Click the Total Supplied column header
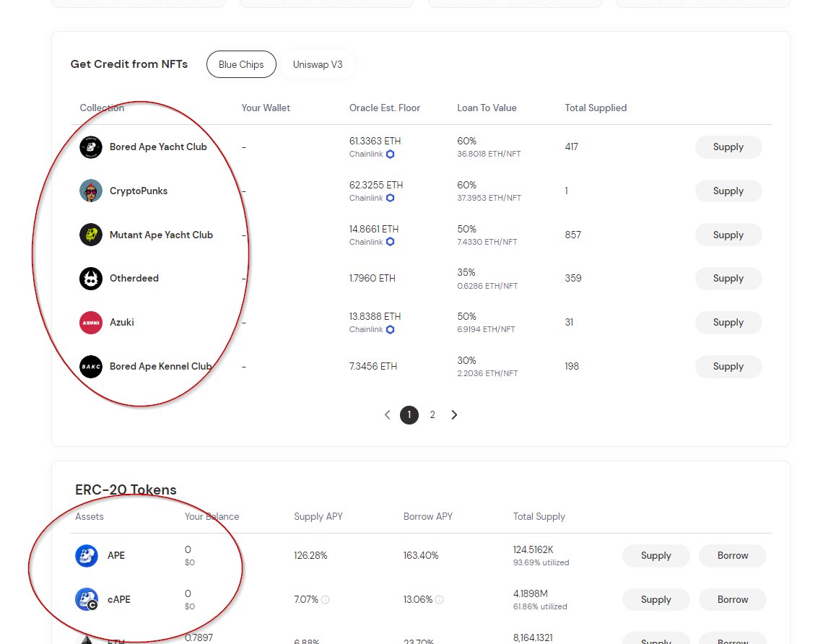This screenshot has width=836, height=644. coord(596,108)
